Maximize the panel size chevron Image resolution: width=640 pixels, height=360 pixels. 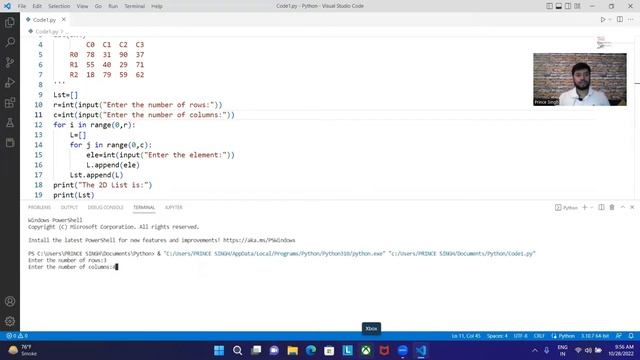(x=623, y=207)
